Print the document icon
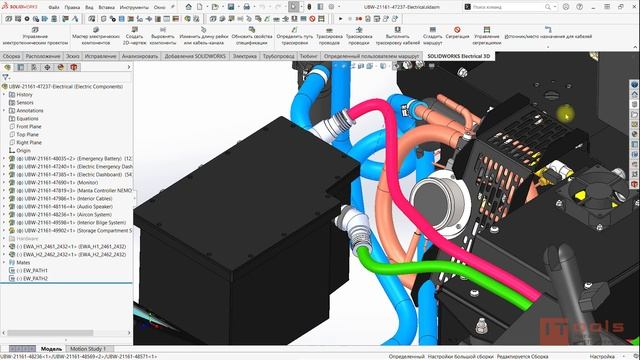This screenshot has height=360, width=640. [x=246, y=7]
